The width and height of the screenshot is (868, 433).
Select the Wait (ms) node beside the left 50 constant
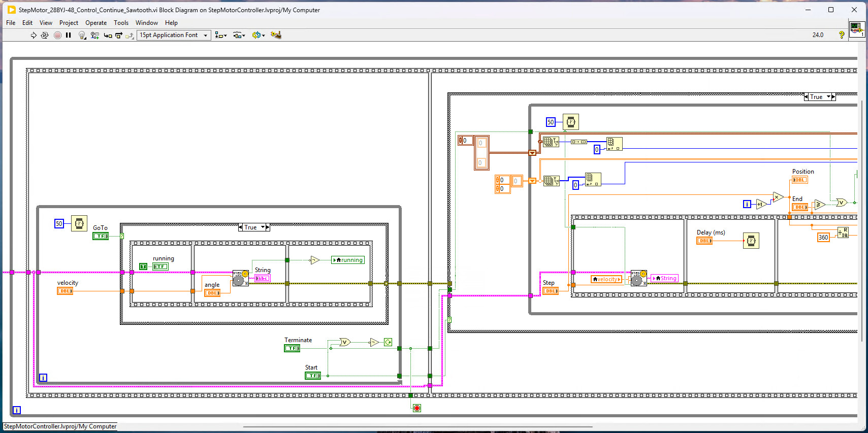(79, 223)
